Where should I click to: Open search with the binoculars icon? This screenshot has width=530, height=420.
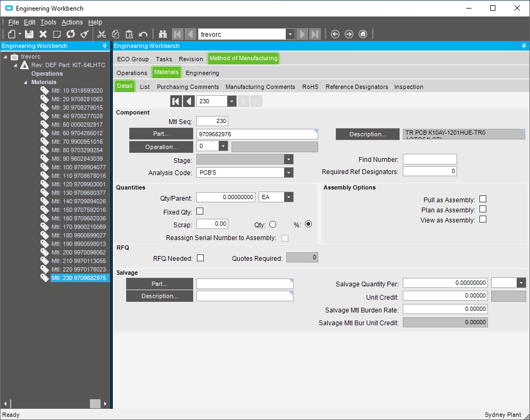tap(163, 34)
